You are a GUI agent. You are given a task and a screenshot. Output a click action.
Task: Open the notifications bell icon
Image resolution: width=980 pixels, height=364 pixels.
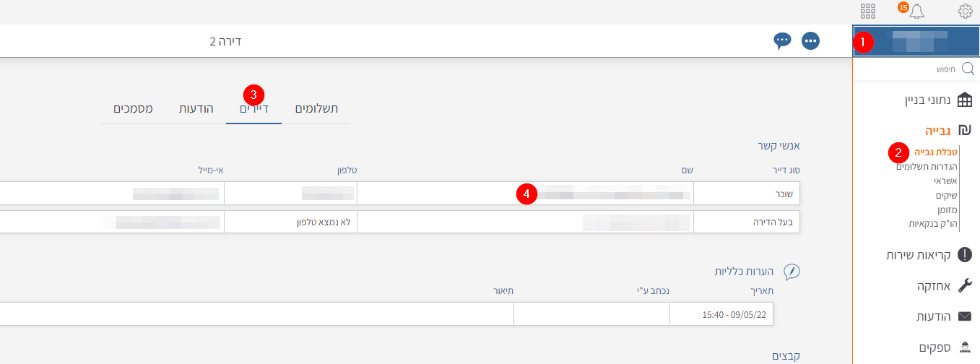[916, 11]
